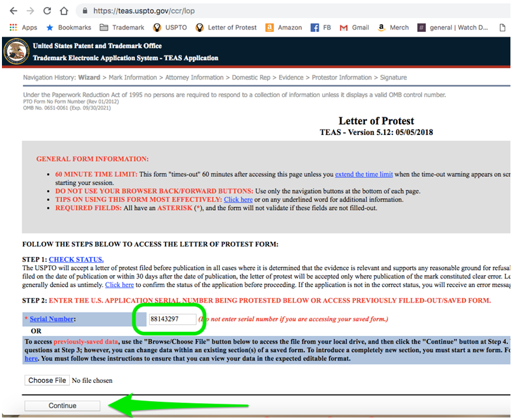The width and height of the screenshot is (515, 420).
Task: Open the USPTO bookmark icon
Action: (x=157, y=27)
